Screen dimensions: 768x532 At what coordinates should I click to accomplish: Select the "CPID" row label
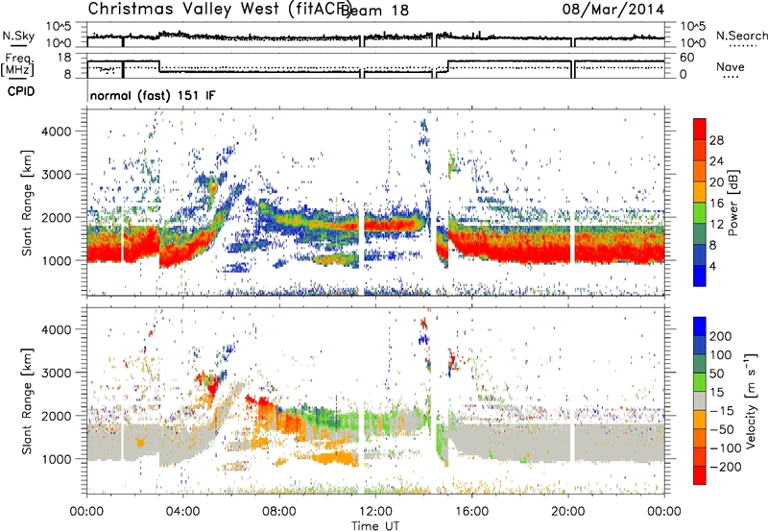coord(21,91)
